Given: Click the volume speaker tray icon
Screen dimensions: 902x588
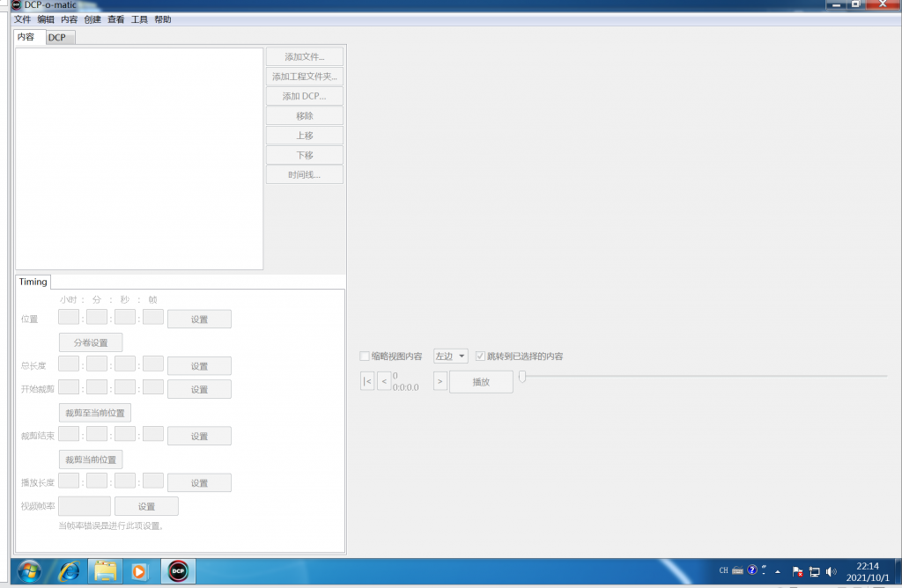Looking at the screenshot, I should (831, 570).
